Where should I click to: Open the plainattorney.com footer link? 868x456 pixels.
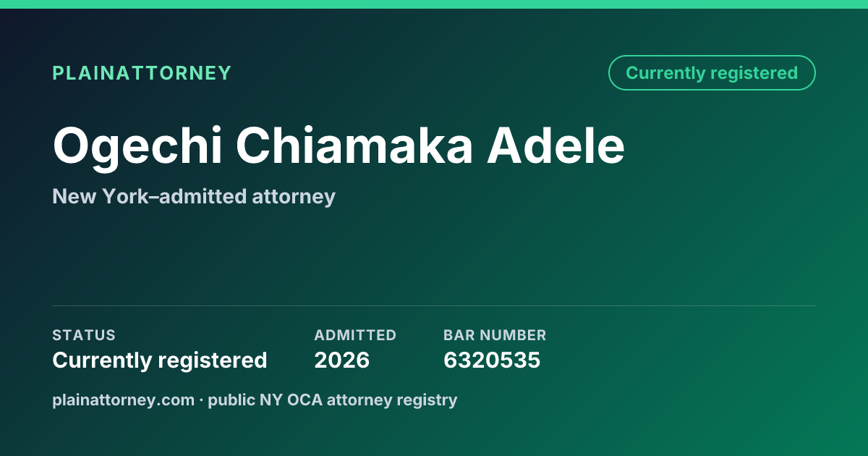(x=124, y=400)
